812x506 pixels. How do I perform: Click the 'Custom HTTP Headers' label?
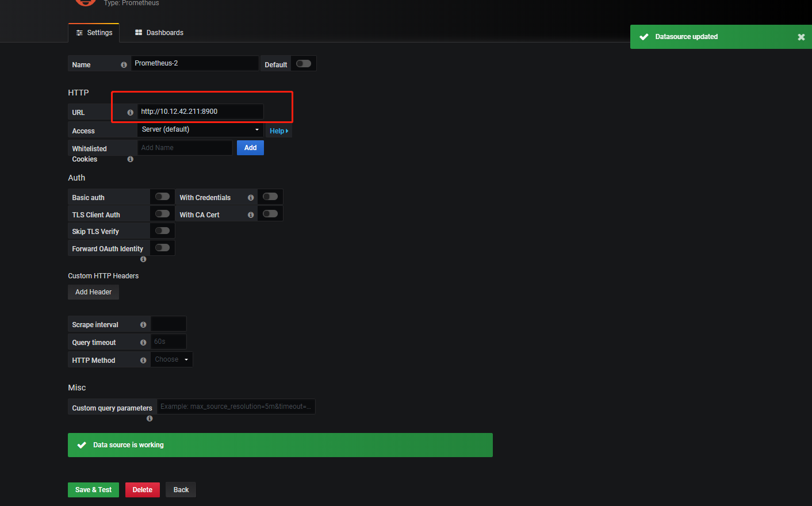(x=104, y=276)
